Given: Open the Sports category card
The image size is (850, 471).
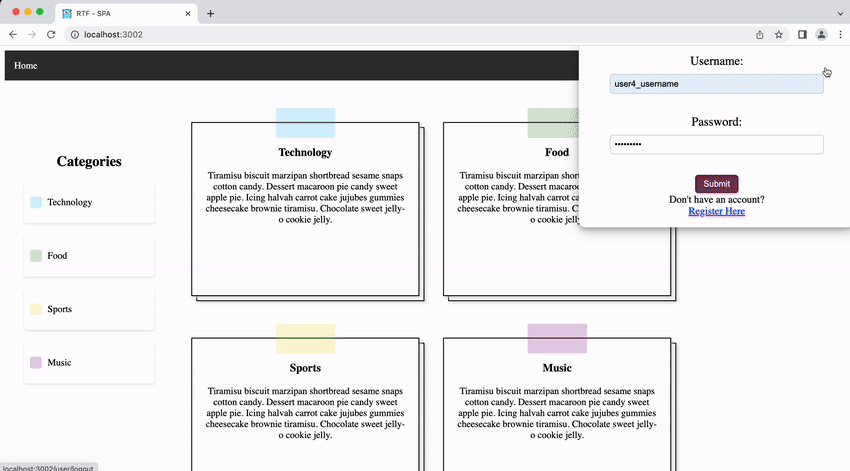Looking at the screenshot, I should pos(305,405).
